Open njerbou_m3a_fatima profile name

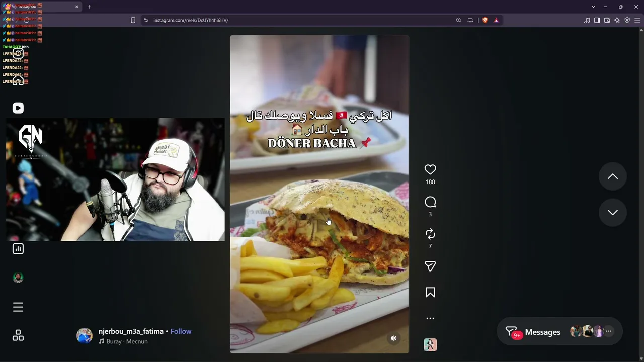[x=131, y=331]
